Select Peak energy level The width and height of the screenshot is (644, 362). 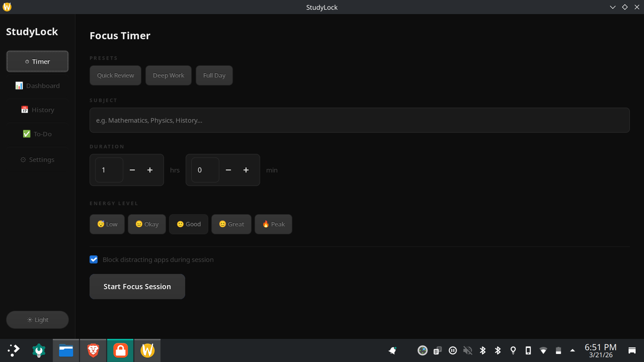(273, 224)
